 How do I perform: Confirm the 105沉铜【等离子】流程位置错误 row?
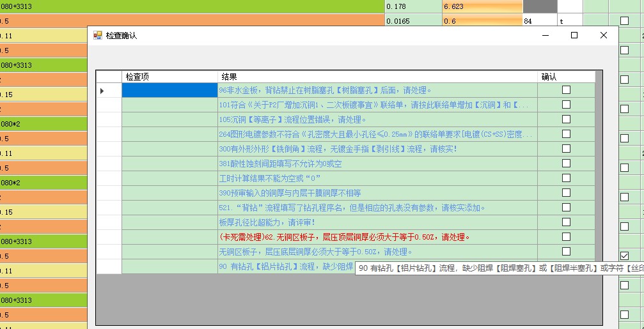click(567, 119)
